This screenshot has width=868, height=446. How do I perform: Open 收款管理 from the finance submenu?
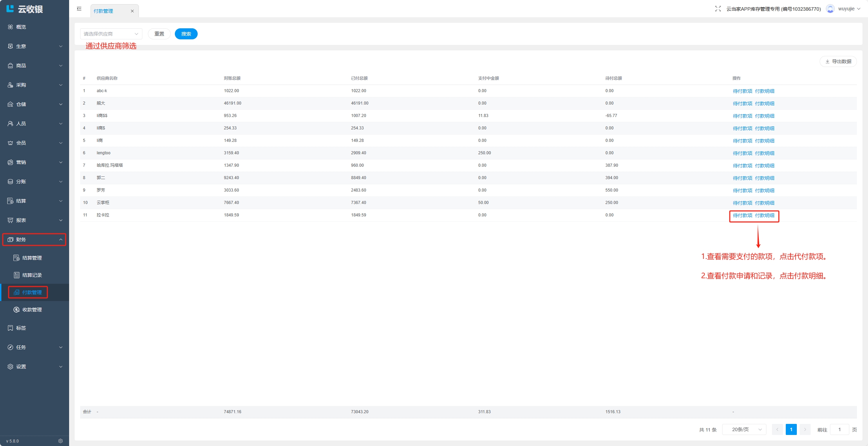32,310
